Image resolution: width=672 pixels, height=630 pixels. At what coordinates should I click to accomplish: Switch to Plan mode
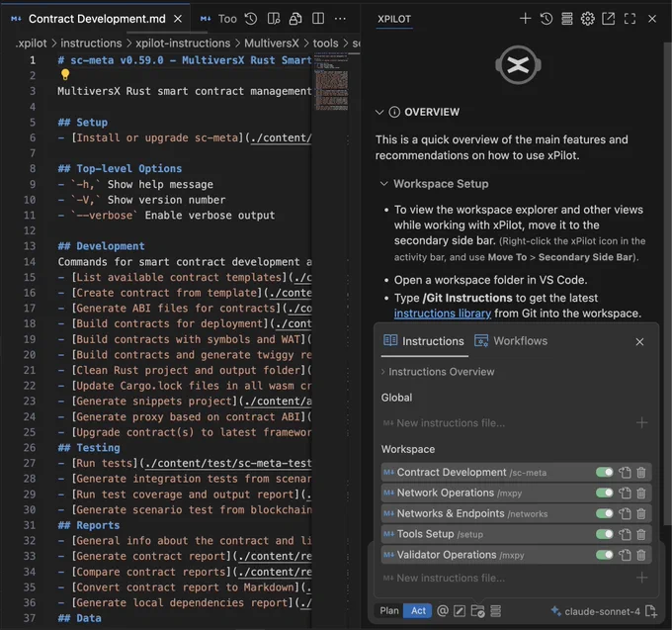389,610
